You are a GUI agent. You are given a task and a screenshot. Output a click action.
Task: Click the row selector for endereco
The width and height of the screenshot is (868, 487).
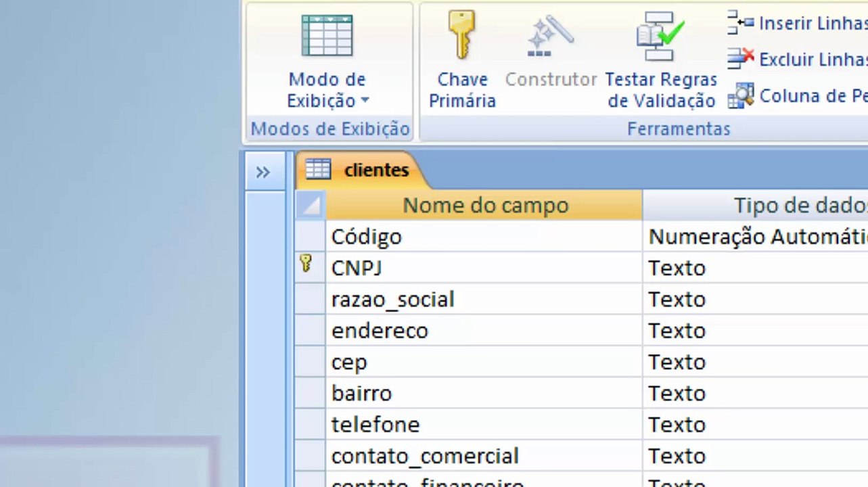pyautogui.click(x=311, y=330)
